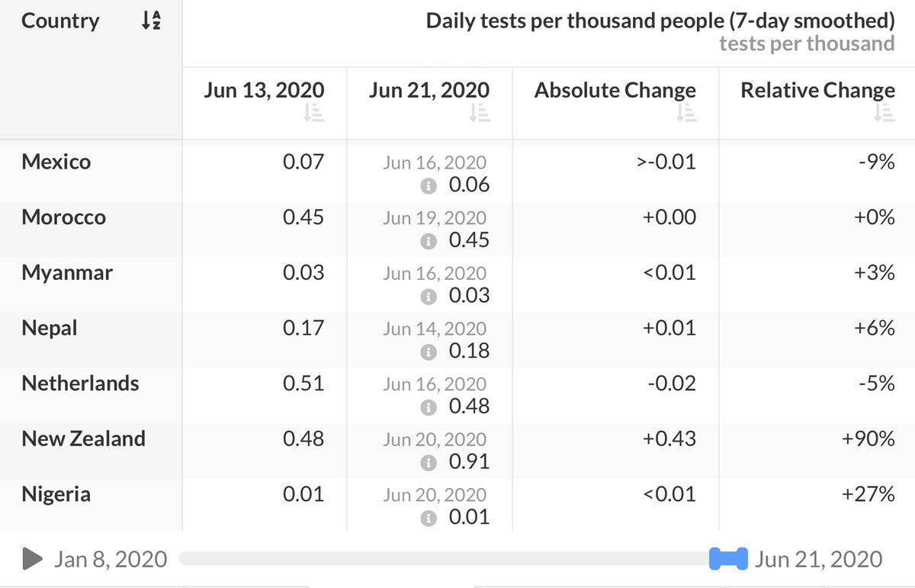Click the gray timeline track
The width and height of the screenshot is (915, 588).
click(x=442, y=559)
